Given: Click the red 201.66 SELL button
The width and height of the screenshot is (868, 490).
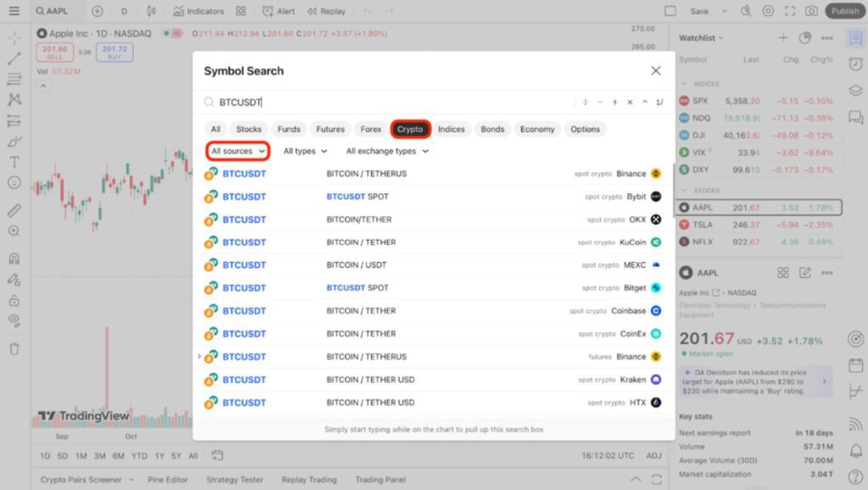Looking at the screenshot, I should click(x=55, y=53).
